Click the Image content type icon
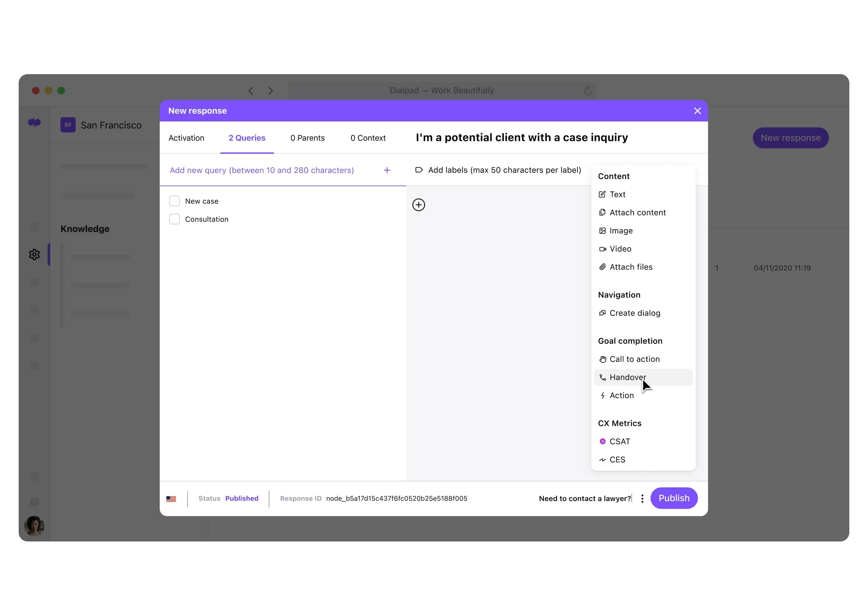This screenshot has width=868, height=615. tap(602, 230)
